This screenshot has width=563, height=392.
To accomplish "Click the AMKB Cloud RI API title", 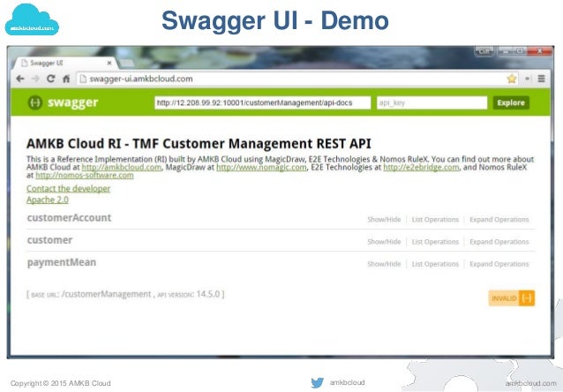I will [x=199, y=144].
